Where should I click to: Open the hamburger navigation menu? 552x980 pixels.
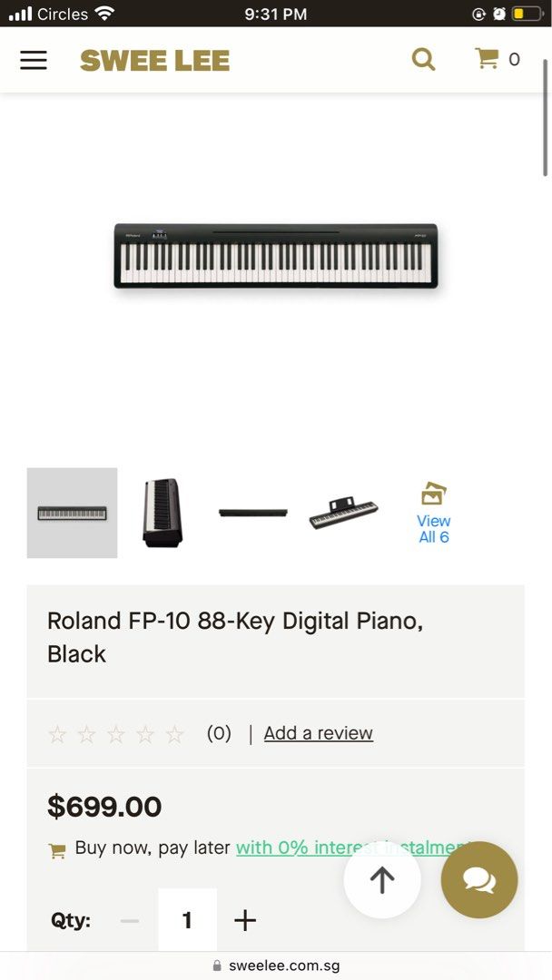[34, 60]
